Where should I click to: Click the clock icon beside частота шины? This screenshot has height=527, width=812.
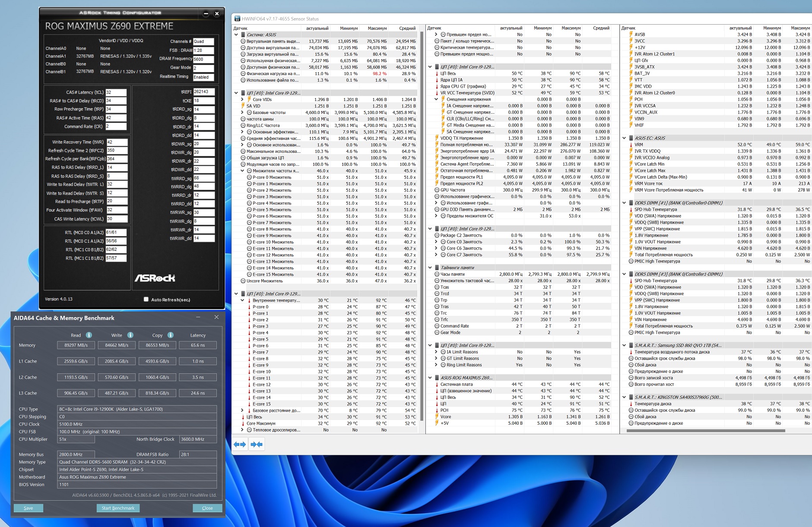point(243,119)
